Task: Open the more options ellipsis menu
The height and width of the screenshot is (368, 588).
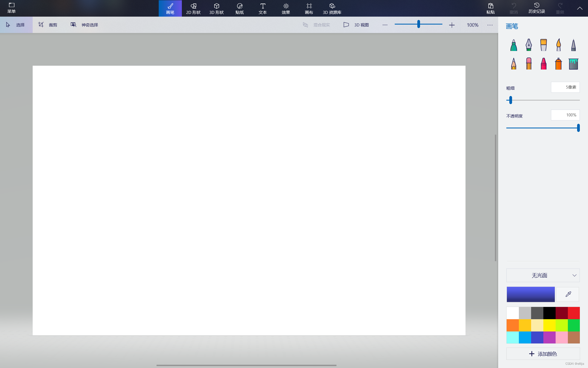Action: 490,25
